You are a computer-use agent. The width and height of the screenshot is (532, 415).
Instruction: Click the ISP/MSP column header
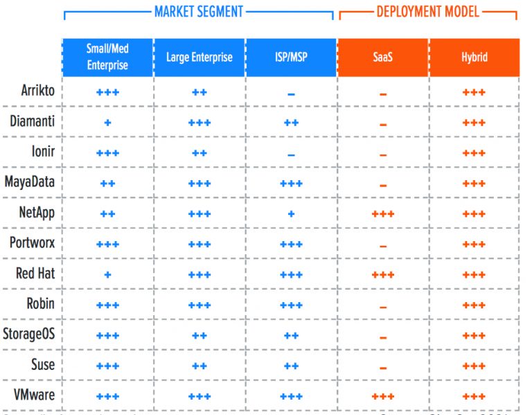(291, 57)
